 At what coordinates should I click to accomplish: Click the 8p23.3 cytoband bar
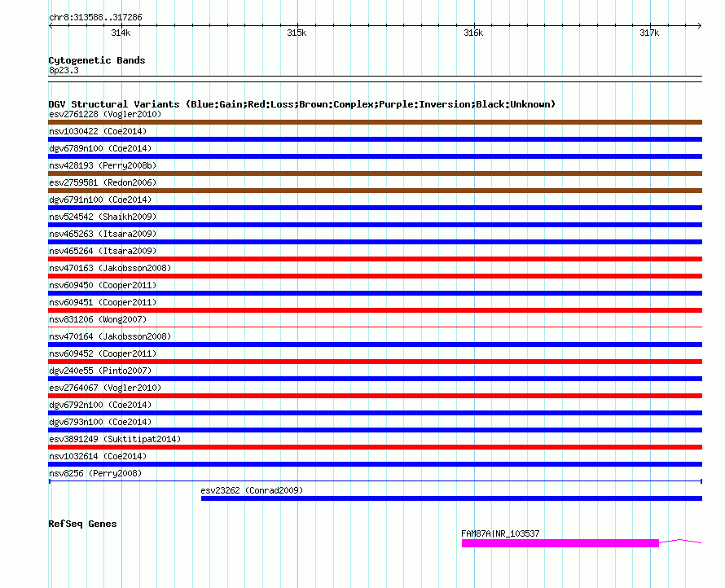(375, 79)
